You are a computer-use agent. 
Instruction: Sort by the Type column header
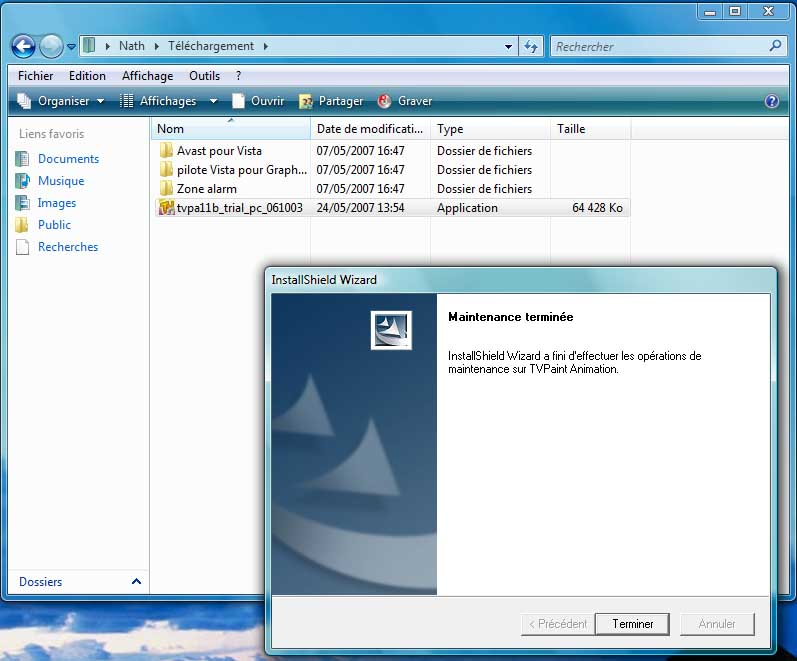490,129
